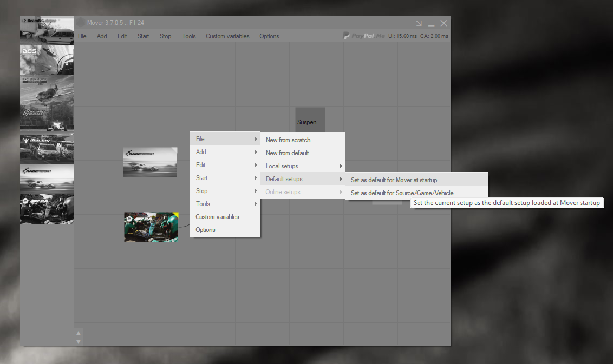Viewport: 613px width, 364px height.
Task: Expand the Default setups submenu arrow
Action: coord(341,179)
